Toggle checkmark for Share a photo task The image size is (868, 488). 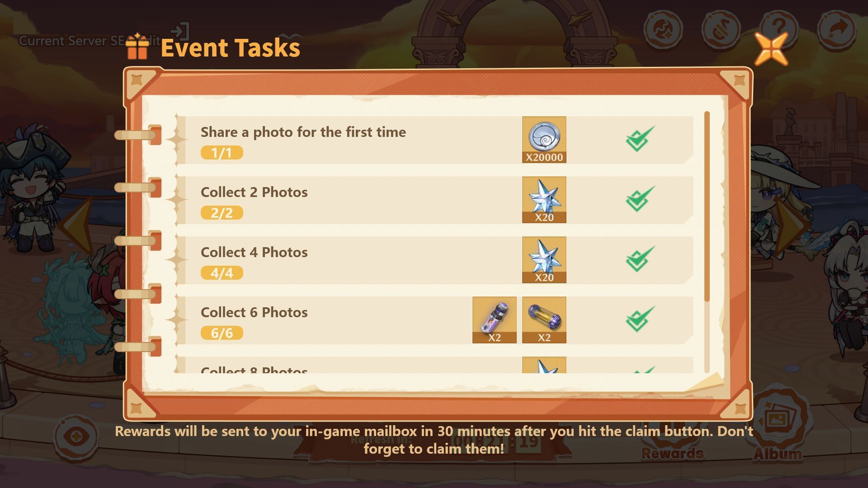pyautogui.click(x=640, y=139)
